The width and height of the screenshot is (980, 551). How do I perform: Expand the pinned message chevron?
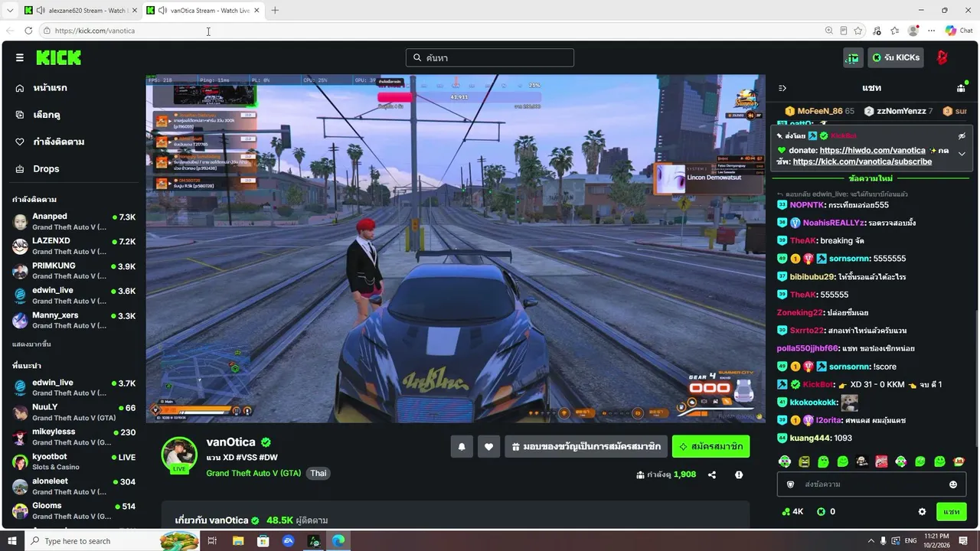(x=962, y=153)
